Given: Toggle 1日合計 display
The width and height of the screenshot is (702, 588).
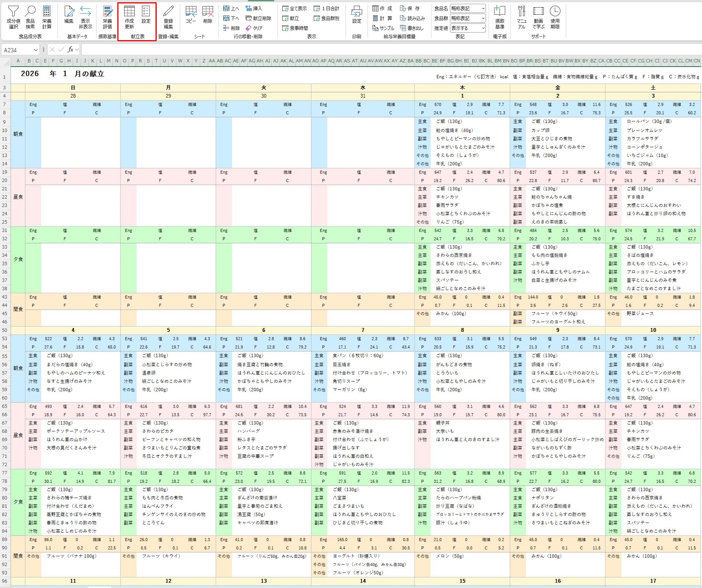Looking at the screenshot, I should coord(327,8).
